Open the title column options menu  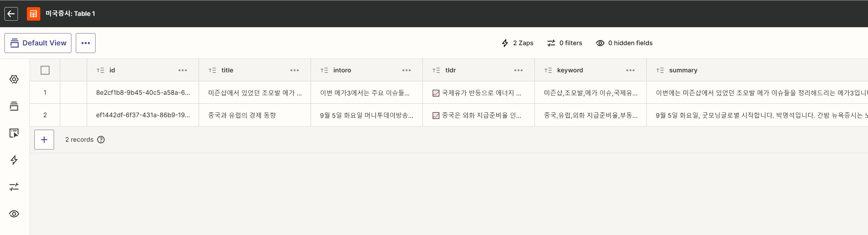click(295, 70)
